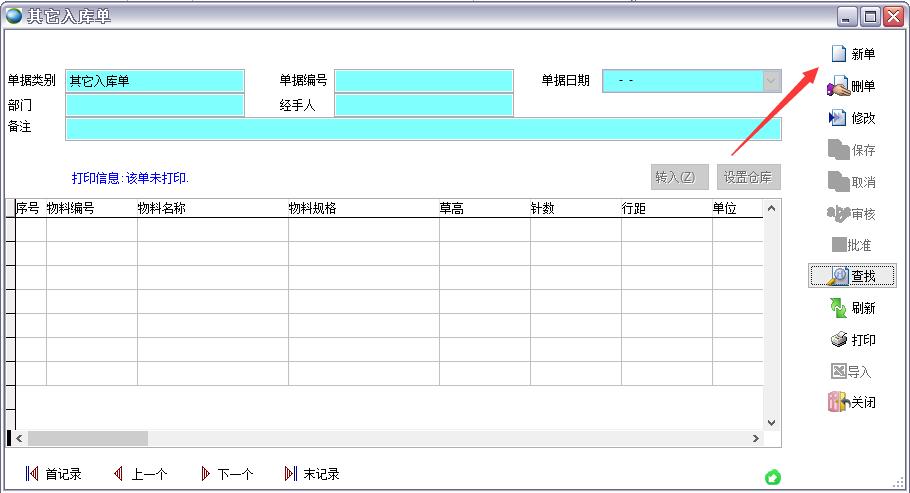The width and height of the screenshot is (910, 493).
Task: Refresh the form with 刷新
Action: [x=851, y=308]
